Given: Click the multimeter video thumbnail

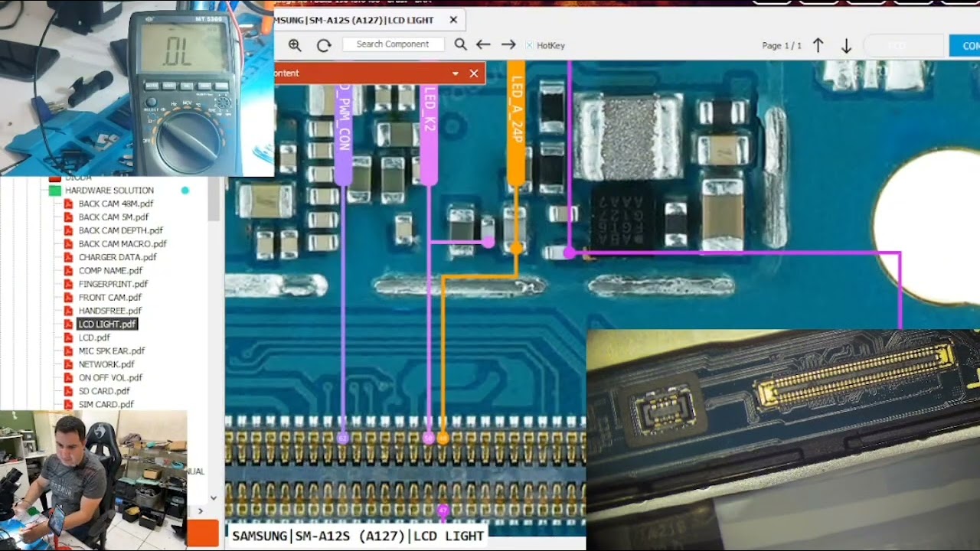Looking at the screenshot, I should [136, 89].
